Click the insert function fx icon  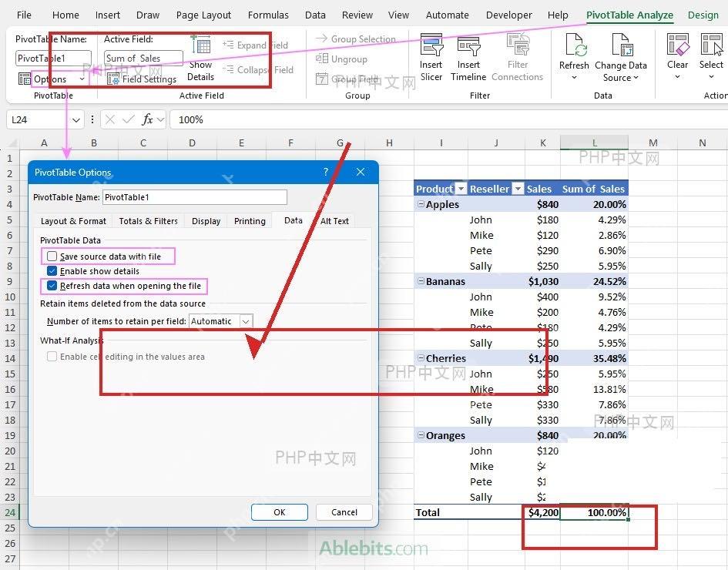click(147, 119)
